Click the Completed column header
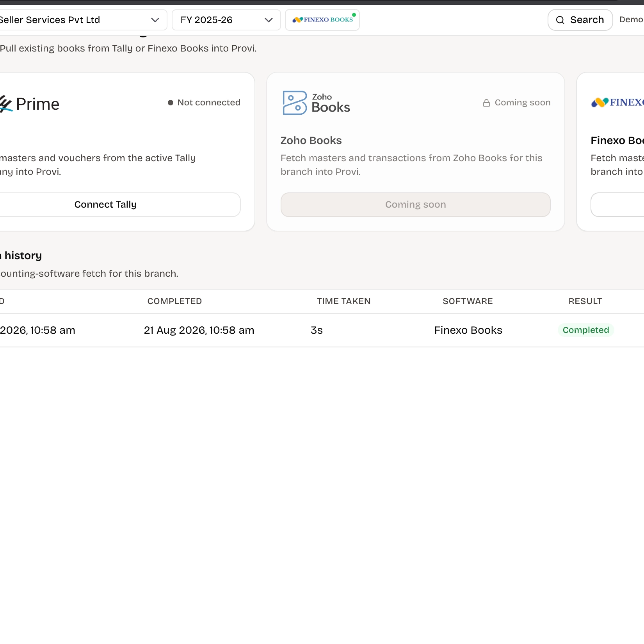Viewport: 644px width, 644px height. (x=174, y=301)
